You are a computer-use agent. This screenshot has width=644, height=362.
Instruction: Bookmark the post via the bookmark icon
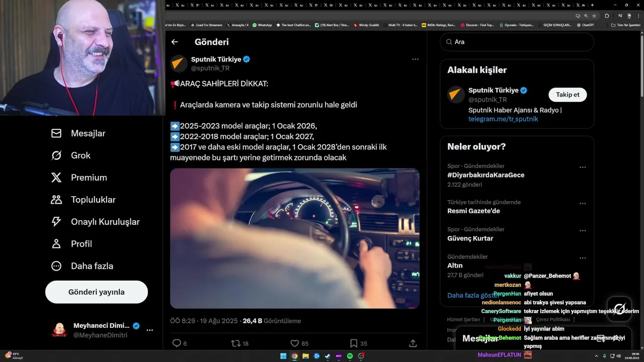click(354, 343)
